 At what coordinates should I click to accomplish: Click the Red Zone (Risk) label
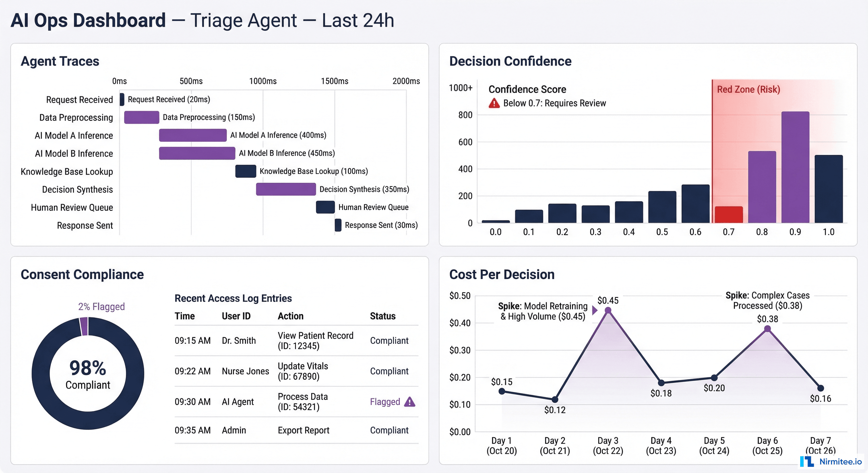[x=749, y=89]
